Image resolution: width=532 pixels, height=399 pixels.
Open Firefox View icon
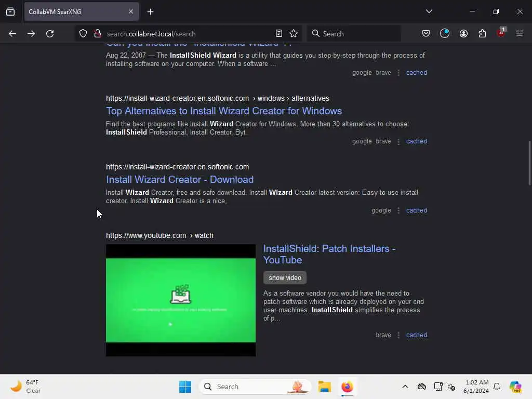[x=10, y=12]
